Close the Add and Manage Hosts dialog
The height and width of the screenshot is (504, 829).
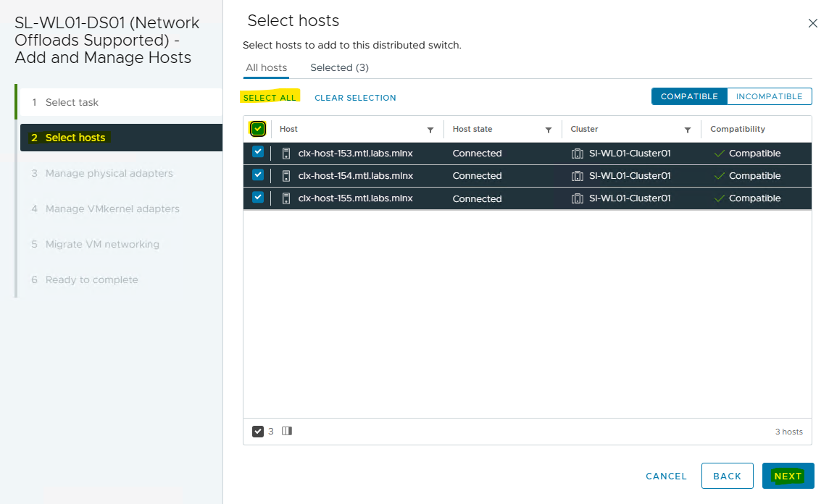(x=812, y=23)
